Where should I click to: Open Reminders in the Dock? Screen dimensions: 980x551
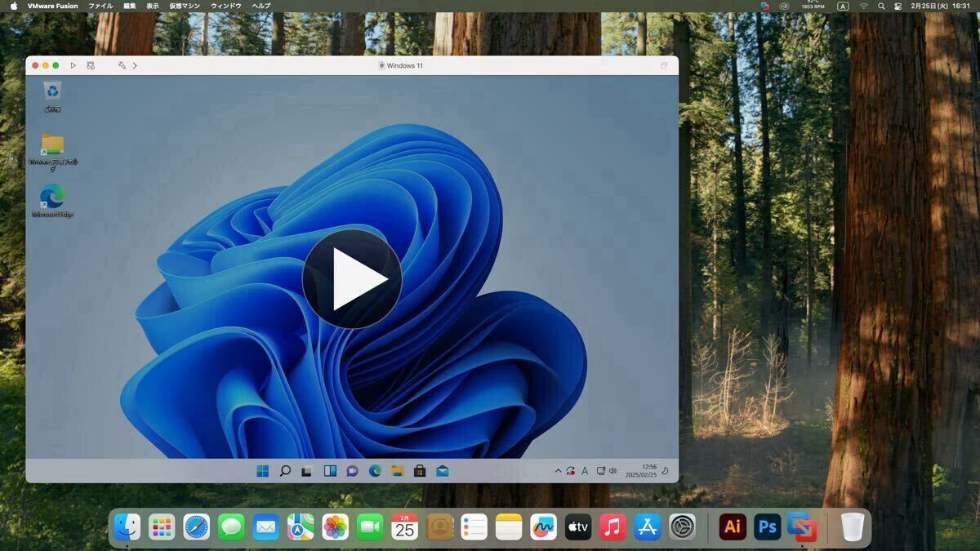(474, 527)
